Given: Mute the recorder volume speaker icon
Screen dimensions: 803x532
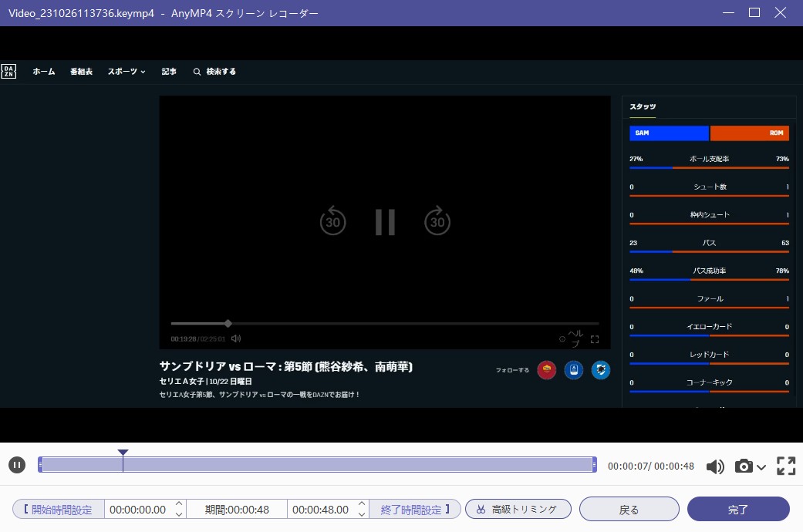Looking at the screenshot, I should tap(715, 466).
